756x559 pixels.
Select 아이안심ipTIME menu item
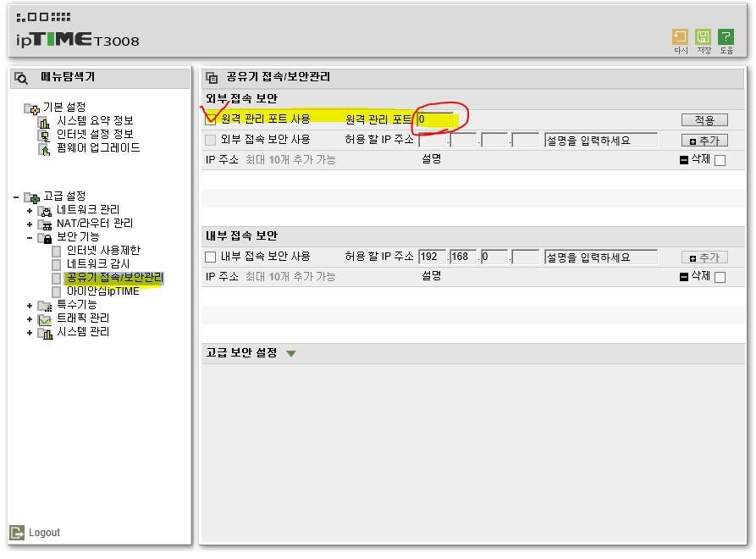[102, 291]
